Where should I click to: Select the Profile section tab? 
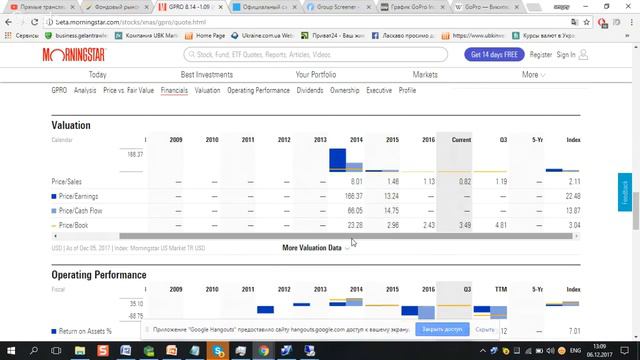coord(407,91)
